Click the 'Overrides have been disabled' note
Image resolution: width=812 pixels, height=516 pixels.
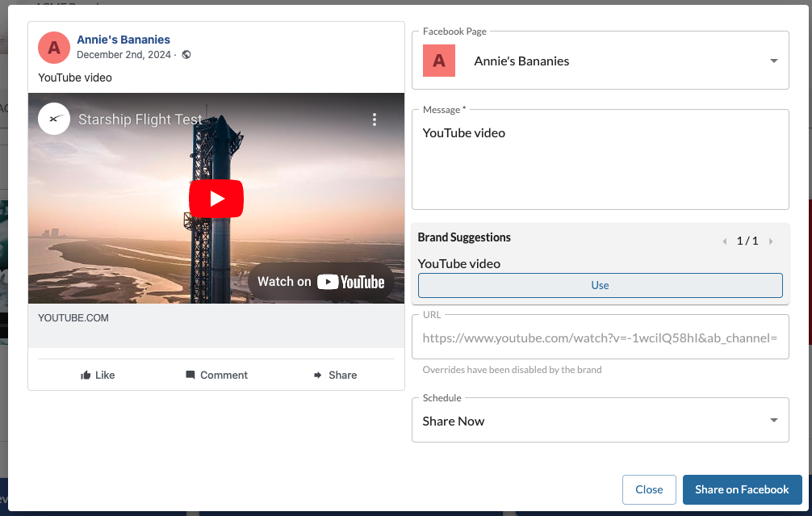(513, 369)
